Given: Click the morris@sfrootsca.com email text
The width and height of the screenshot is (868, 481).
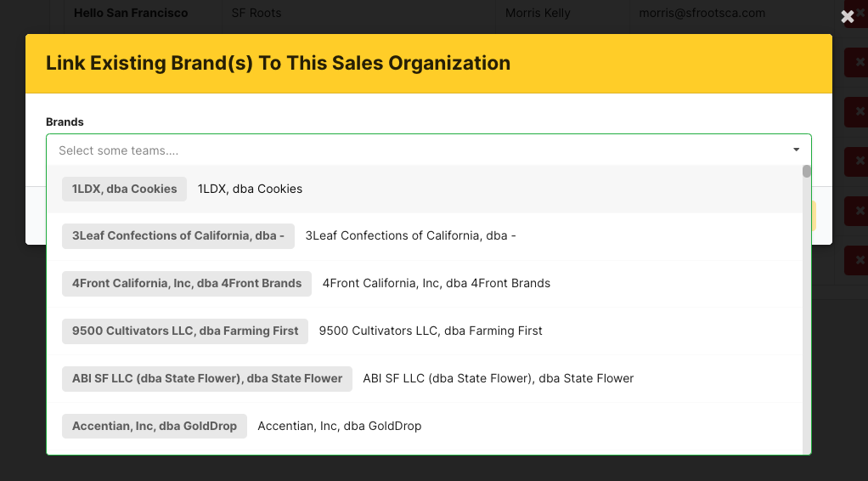Looking at the screenshot, I should coord(702,14).
